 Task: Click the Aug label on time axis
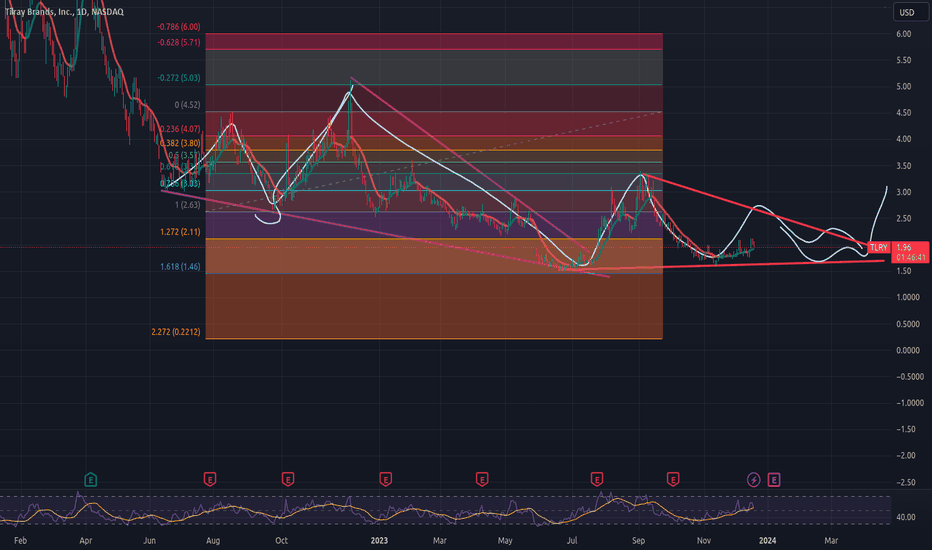click(213, 540)
